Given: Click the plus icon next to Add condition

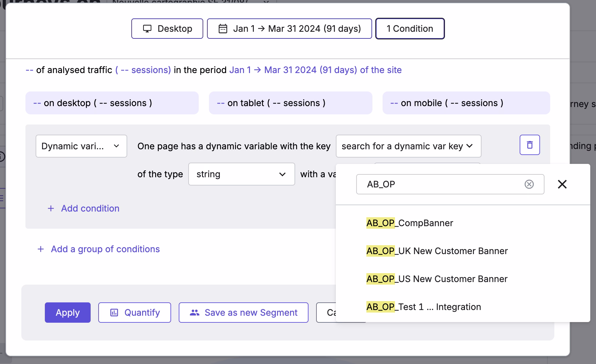Looking at the screenshot, I should point(51,208).
